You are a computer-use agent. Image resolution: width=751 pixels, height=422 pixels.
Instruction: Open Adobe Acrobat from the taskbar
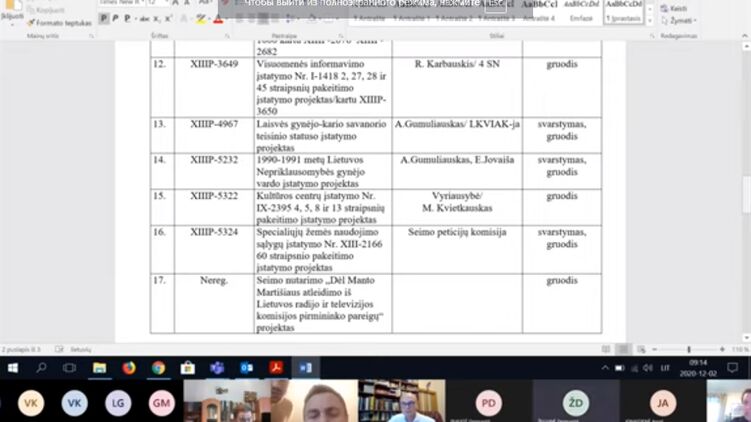[x=276, y=368]
